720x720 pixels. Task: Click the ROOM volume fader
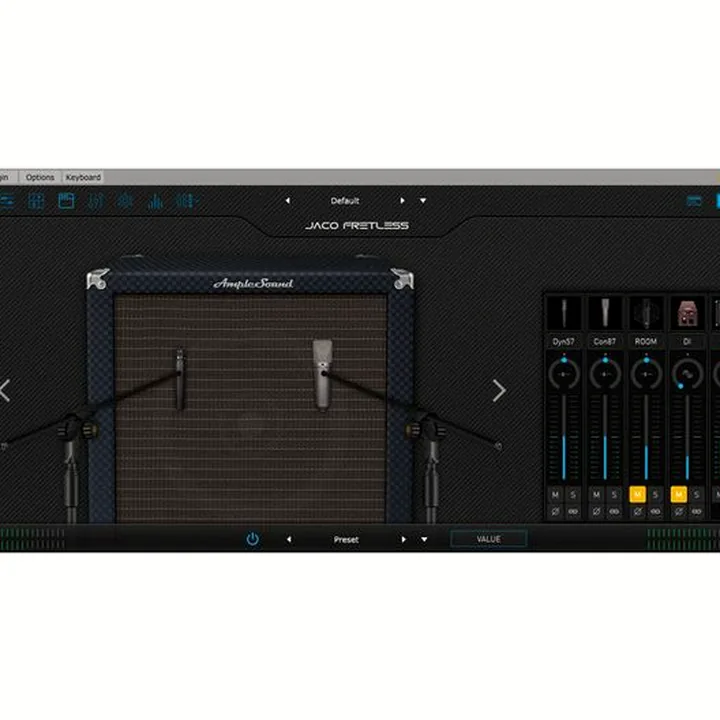click(x=647, y=438)
